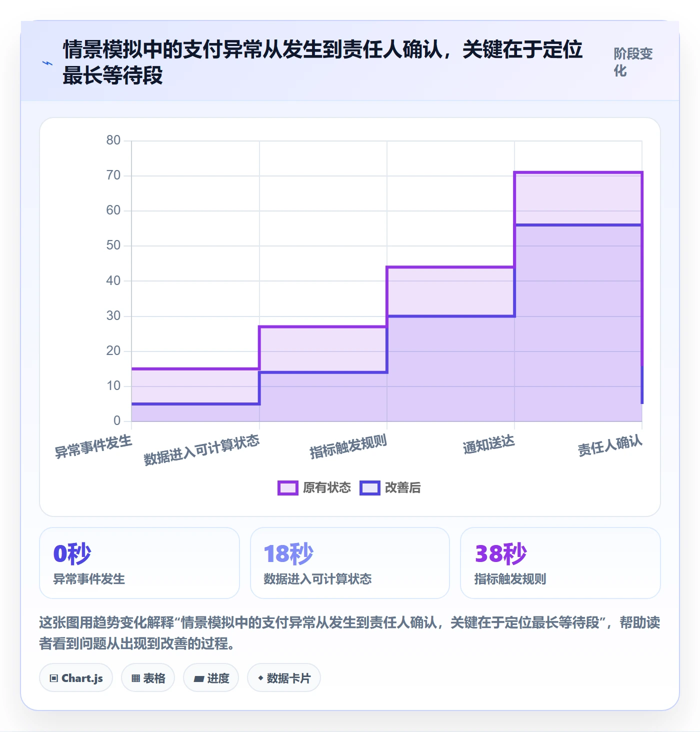Select the 进度 tag chip
This screenshot has height=732, width=700.
[211, 678]
